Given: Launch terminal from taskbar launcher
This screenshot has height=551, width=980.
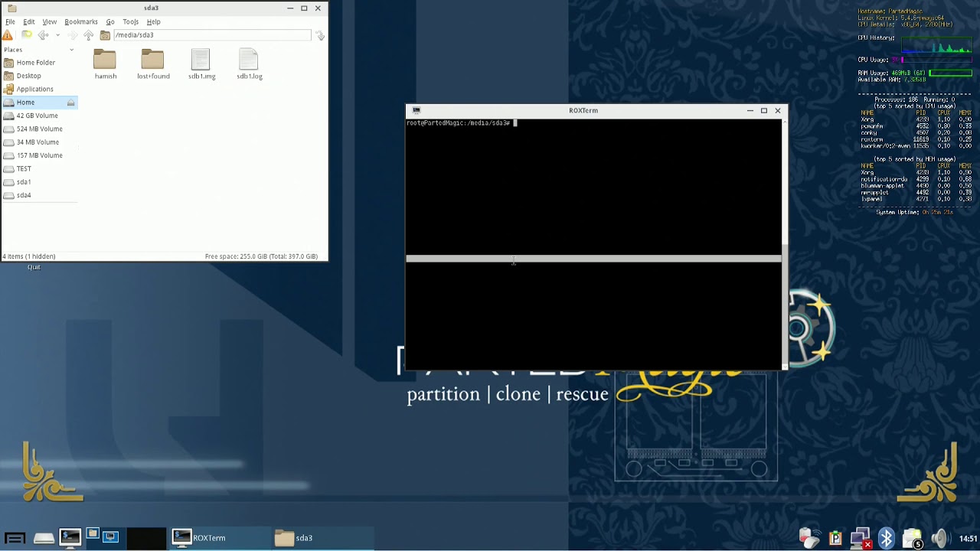Looking at the screenshot, I should tap(70, 538).
